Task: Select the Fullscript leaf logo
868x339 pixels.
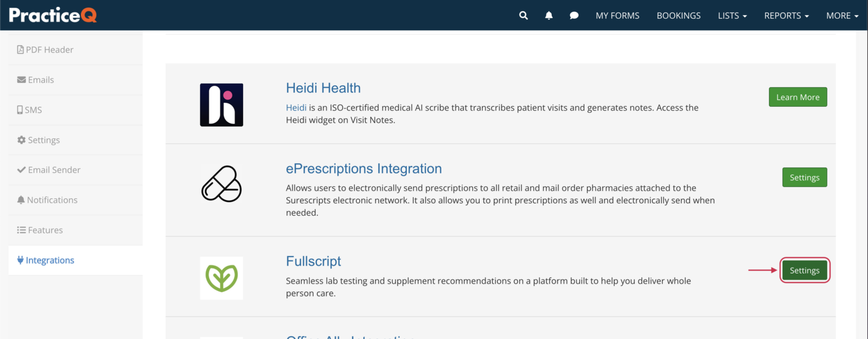Action: [x=221, y=277]
